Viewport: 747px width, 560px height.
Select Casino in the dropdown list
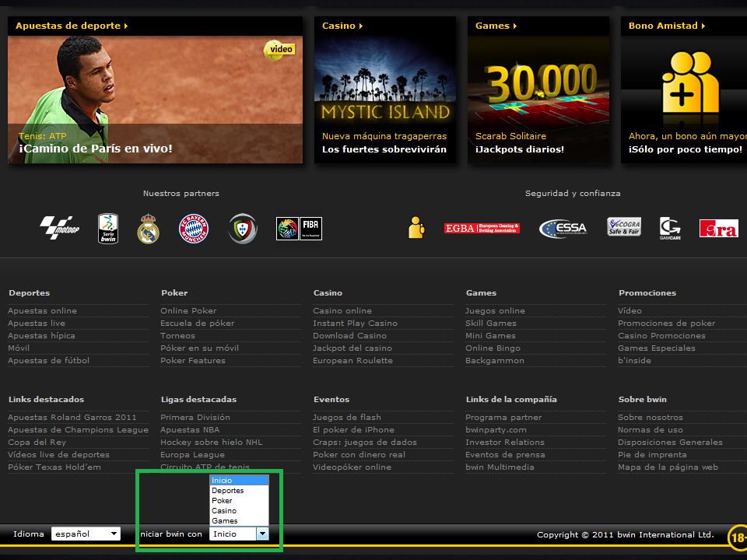(x=239, y=510)
